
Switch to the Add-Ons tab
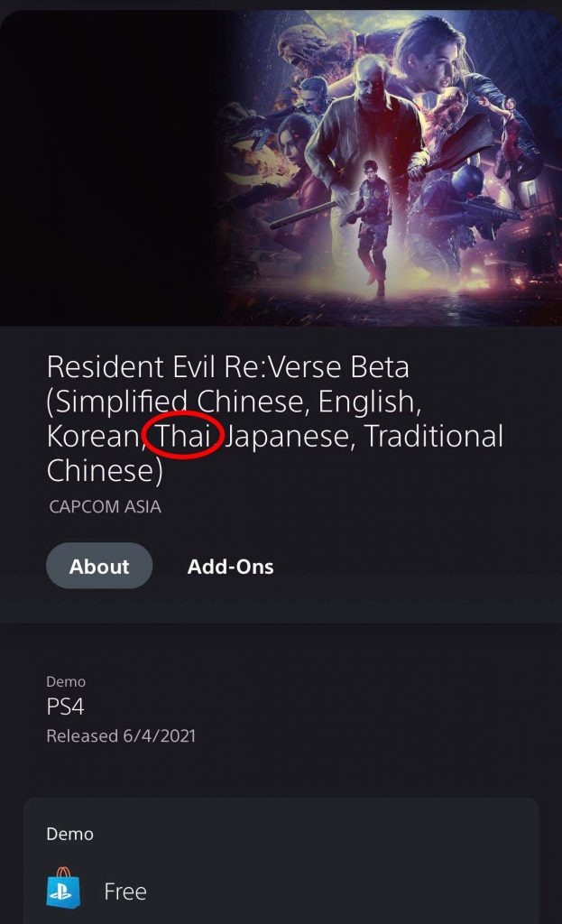[230, 567]
